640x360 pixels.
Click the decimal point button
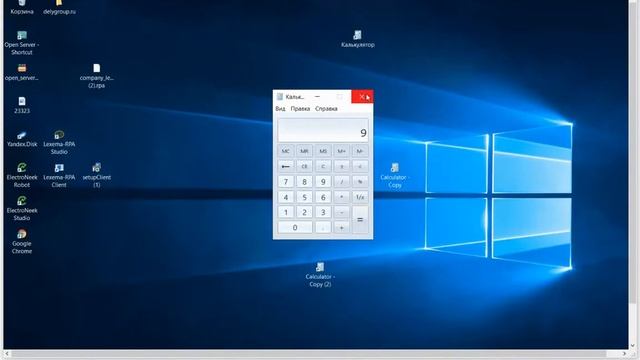323,227
